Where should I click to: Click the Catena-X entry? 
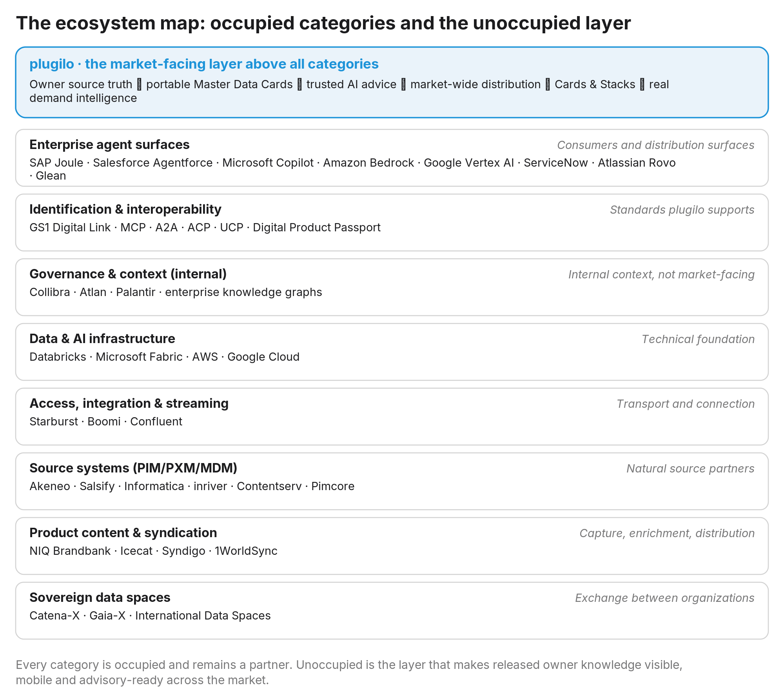pyautogui.click(x=54, y=616)
